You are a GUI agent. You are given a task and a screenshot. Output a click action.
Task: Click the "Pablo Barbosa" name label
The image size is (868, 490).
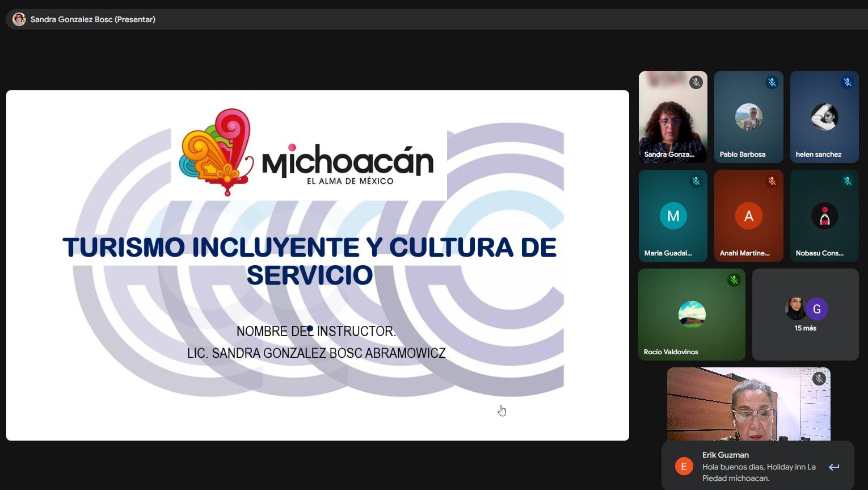[743, 154]
